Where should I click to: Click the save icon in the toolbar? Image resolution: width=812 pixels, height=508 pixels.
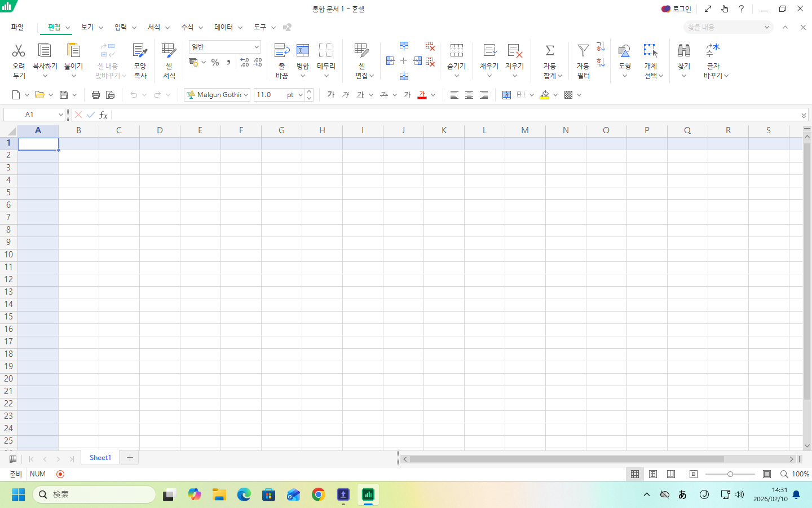64,95
